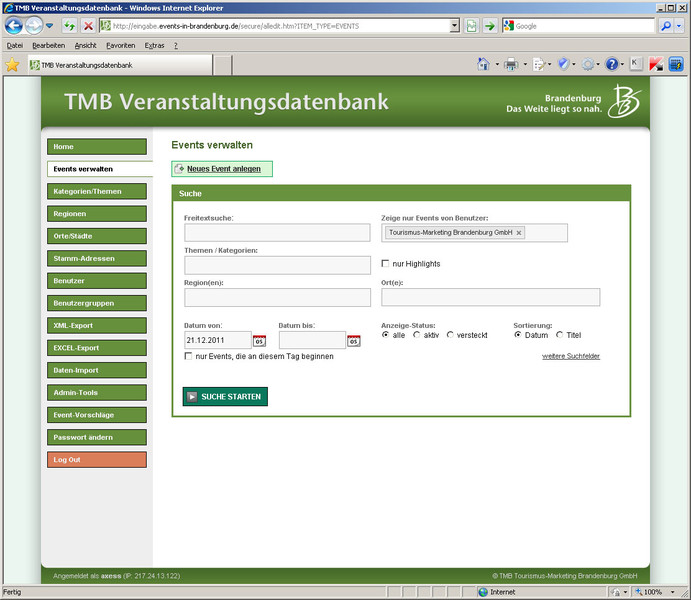Click the K toolbar add-on icon
Viewport: 691px width, 600px height.
(x=635, y=63)
